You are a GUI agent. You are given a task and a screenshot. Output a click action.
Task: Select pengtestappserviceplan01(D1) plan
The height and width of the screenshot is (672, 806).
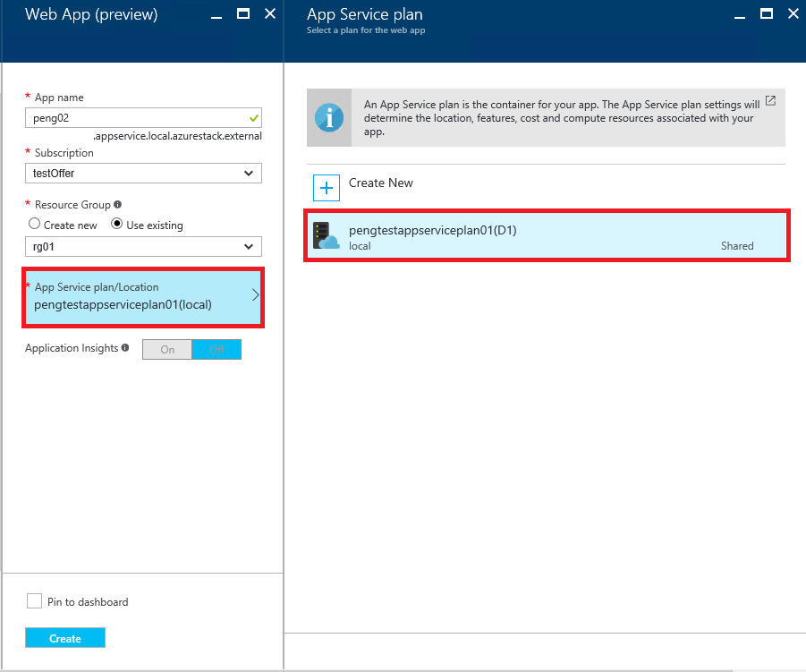pos(547,236)
